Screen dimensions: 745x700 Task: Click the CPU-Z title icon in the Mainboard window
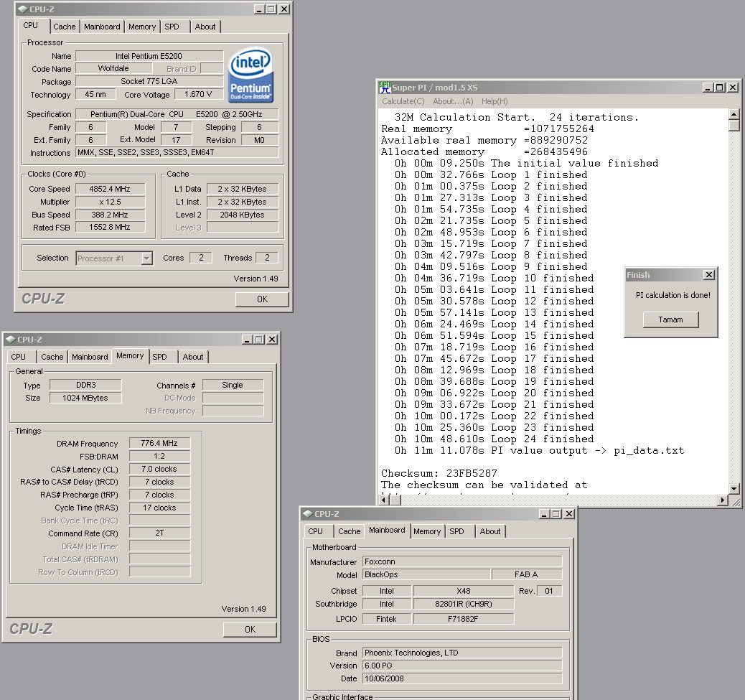coord(307,514)
